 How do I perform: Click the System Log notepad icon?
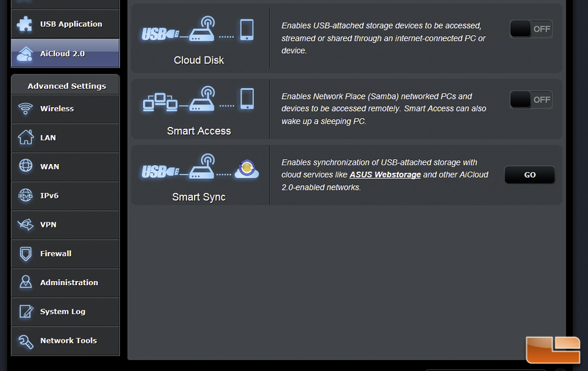26,312
